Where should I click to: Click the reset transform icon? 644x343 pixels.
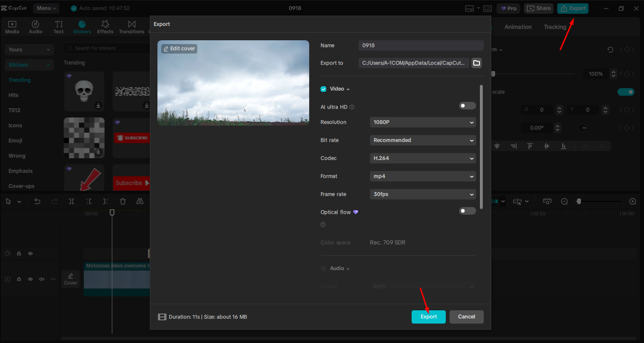610,50
